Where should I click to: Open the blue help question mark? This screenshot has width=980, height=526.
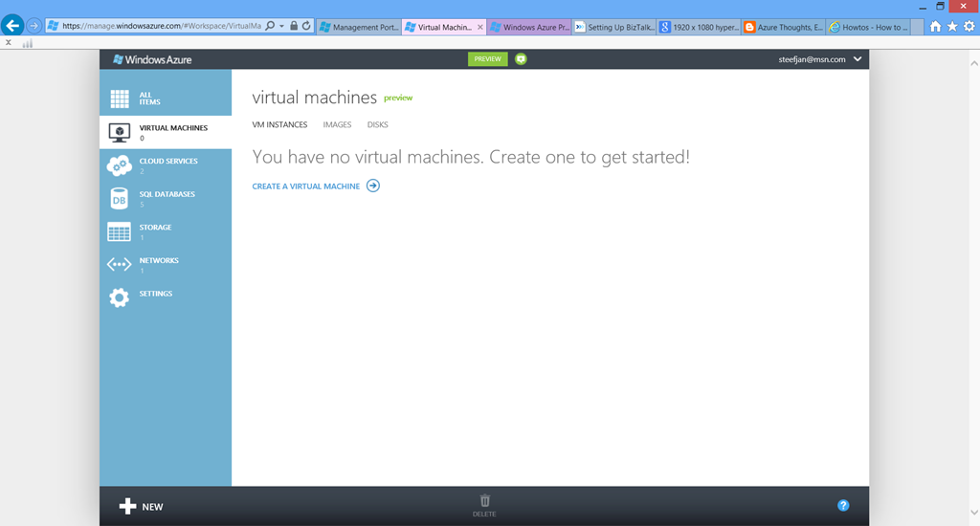[843, 505]
